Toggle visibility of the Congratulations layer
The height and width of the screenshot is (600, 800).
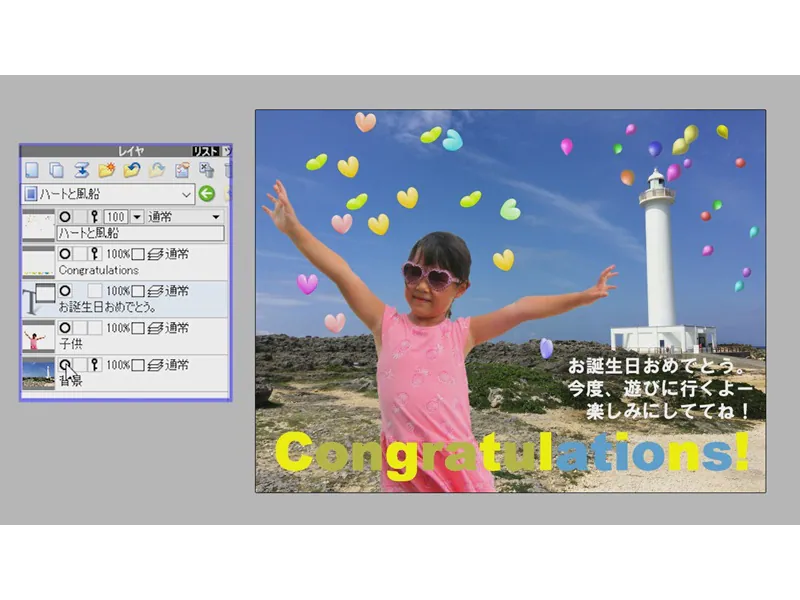click(x=65, y=254)
